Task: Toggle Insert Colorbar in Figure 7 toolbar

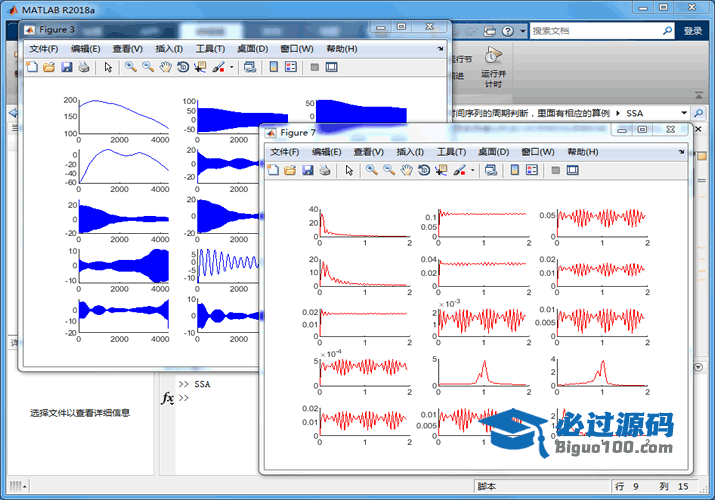Action: coord(515,170)
